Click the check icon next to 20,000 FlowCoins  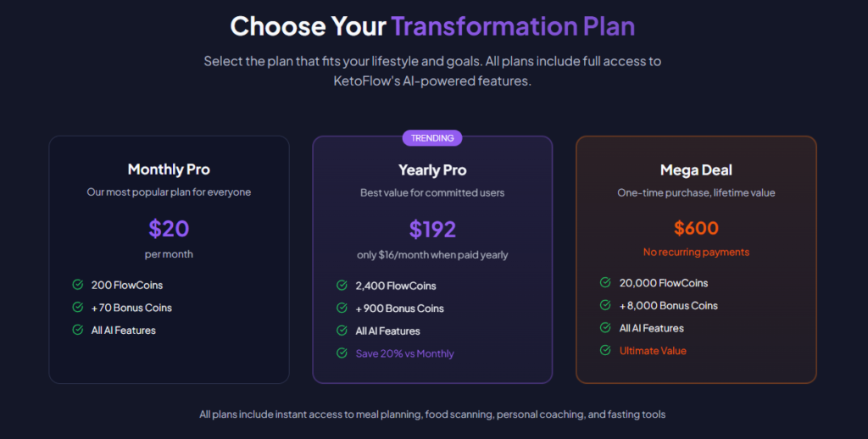pos(605,283)
